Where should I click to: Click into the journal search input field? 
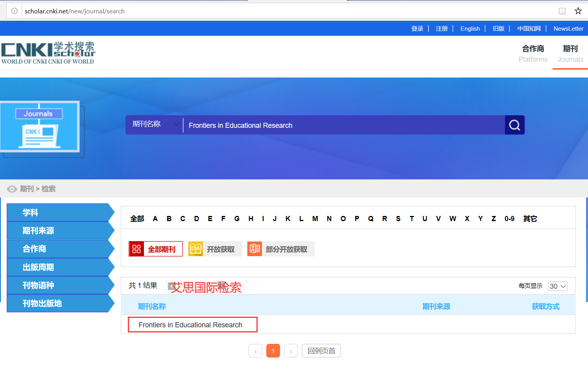pos(344,125)
